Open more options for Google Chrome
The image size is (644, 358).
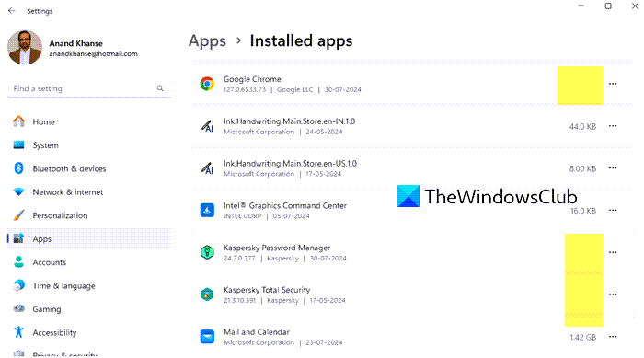(613, 84)
